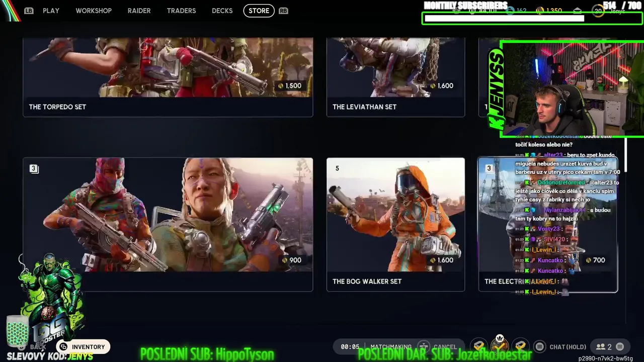Click the blue token balance 162
Screen dimensions: 644x362
(x=516, y=11)
